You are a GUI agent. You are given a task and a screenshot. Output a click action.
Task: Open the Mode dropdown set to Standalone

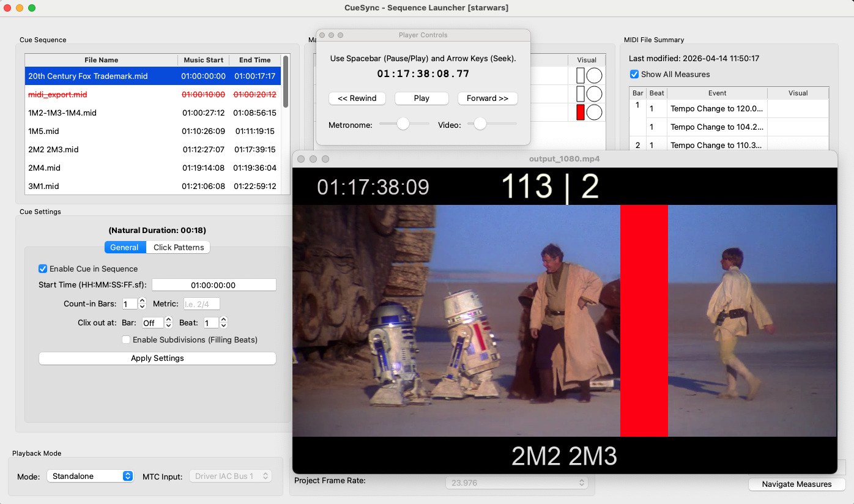click(x=91, y=476)
